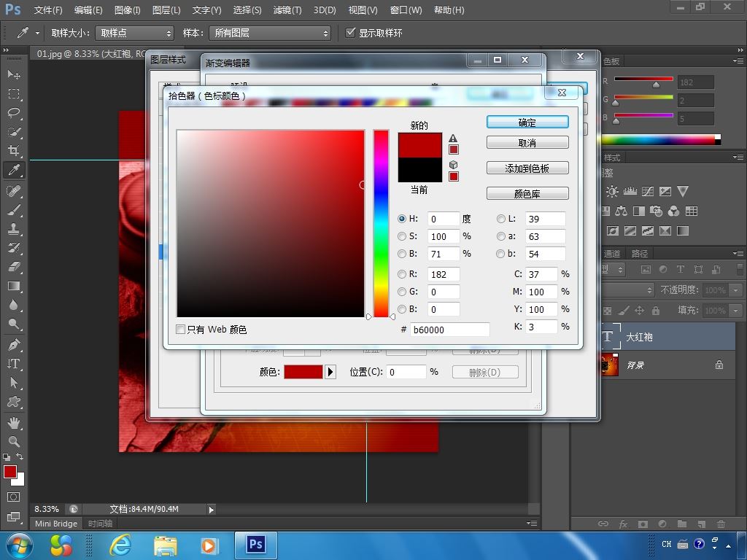
Task: Select the Lab a radio button
Action: click(500, 236)
